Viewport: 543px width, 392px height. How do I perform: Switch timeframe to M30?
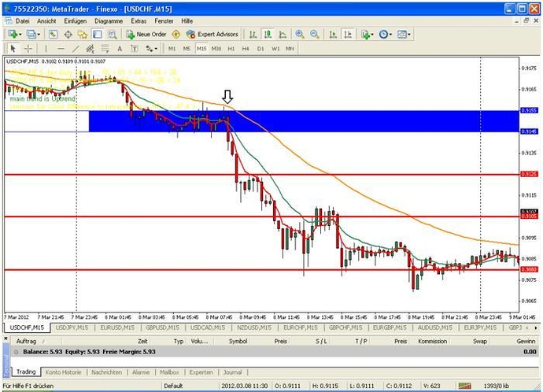click(x=216, y=49)
